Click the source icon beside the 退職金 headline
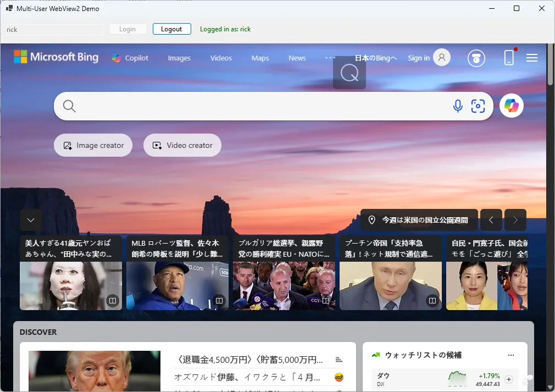This screenshot has height=392, width=555. click(x=338, y=360)
